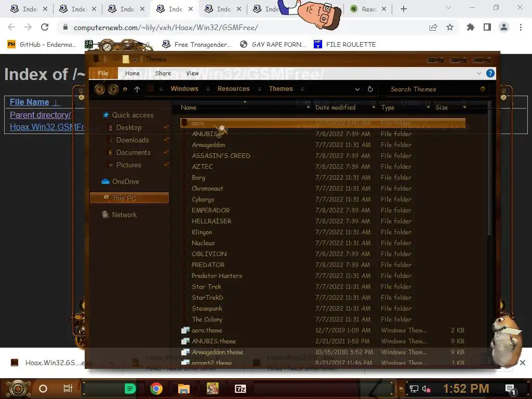532x399 pixels.
Task: Close the first Inde browser tab
Action: tap(45, 9)
